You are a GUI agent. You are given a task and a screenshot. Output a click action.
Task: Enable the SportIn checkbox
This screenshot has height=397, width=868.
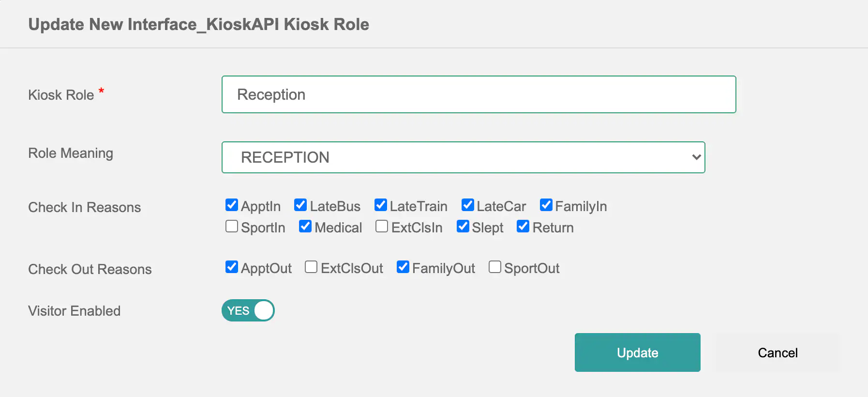click(x=232, y=227)
